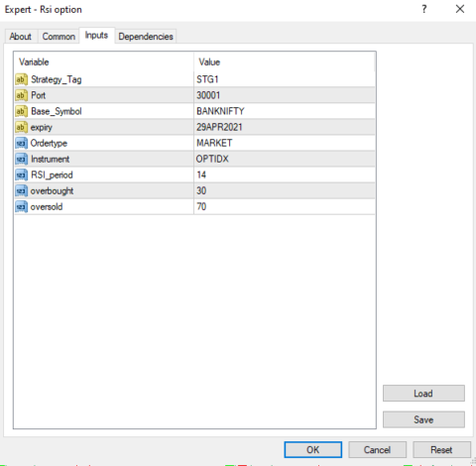This screenshot has height=466, width=476.
Task: Click the Ordertype integer type icon
Action: 21,143
